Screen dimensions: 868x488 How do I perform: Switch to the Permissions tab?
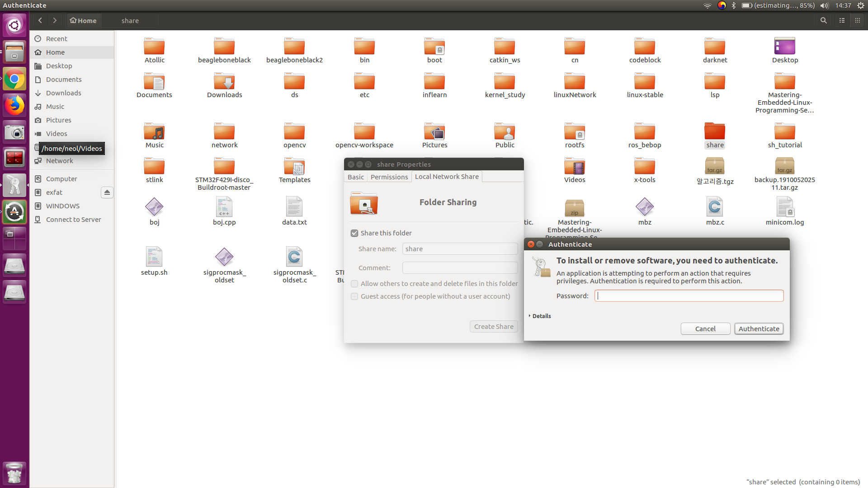(x=389, y=177)
